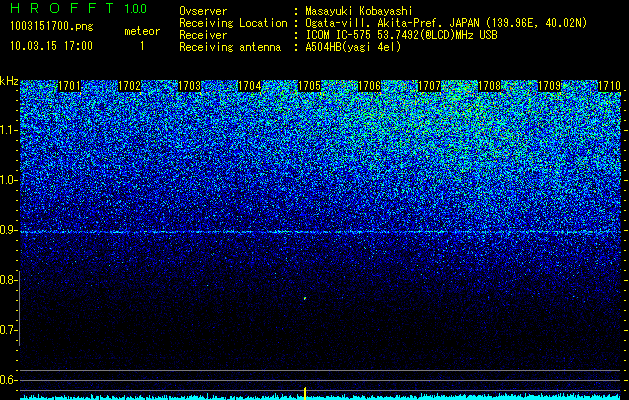The width and height of the screenshot is (629, 400).
Task: Click the Ovserver field label
Action: point(203,11)
